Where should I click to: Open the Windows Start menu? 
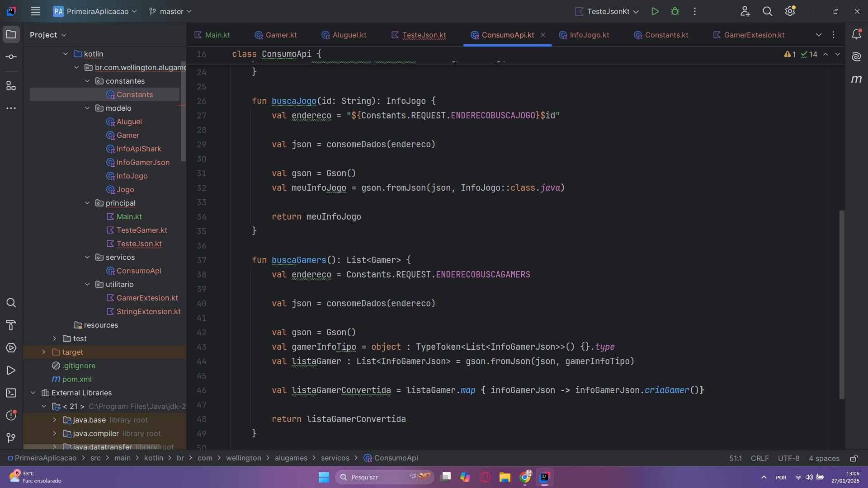tap(324, 477)
